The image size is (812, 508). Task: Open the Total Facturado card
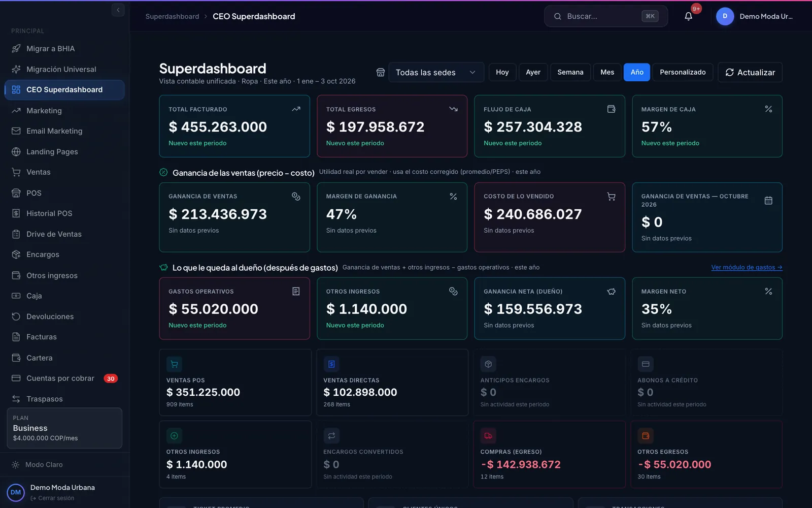234,126
